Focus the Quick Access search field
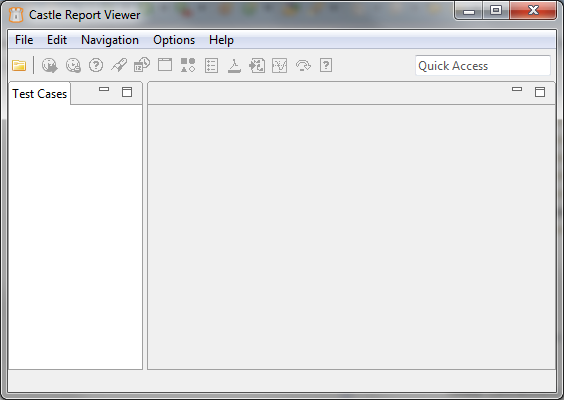 (483, 66)
